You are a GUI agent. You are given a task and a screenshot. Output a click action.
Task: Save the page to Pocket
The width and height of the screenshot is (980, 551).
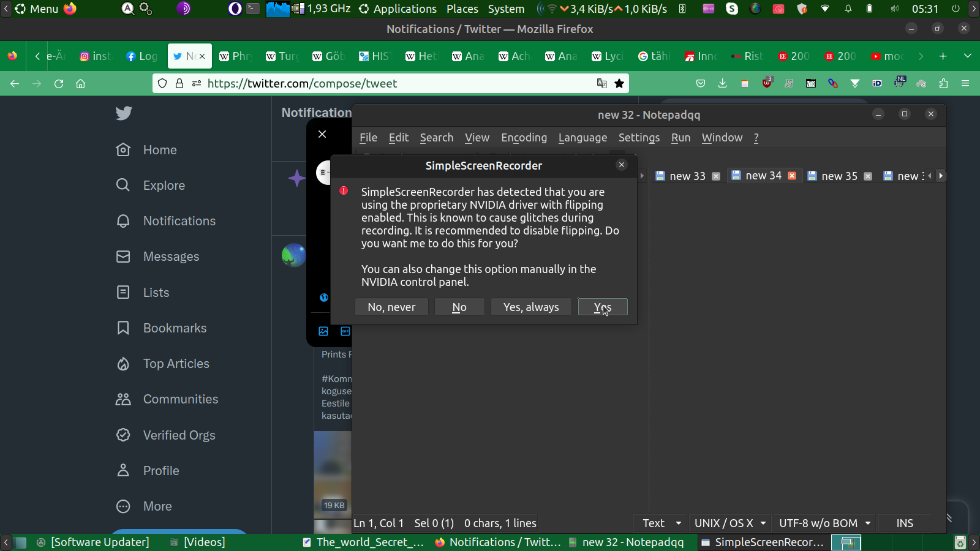click(701, 84)
